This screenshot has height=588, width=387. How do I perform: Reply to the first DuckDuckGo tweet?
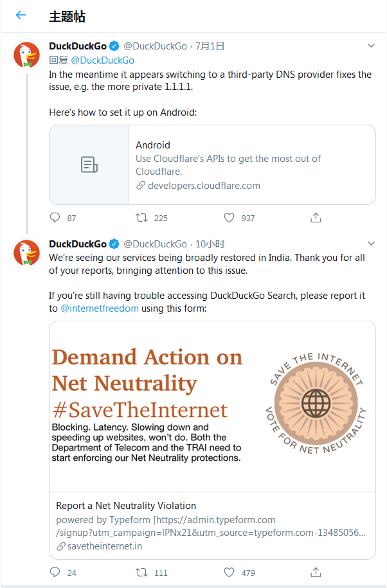(x=55, y=218)
